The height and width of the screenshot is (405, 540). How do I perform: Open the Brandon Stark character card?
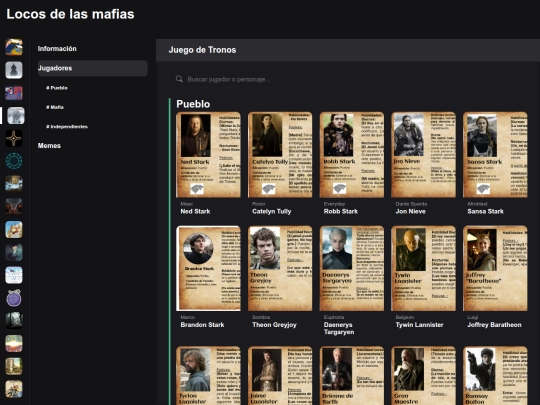[x=208, y=268]
